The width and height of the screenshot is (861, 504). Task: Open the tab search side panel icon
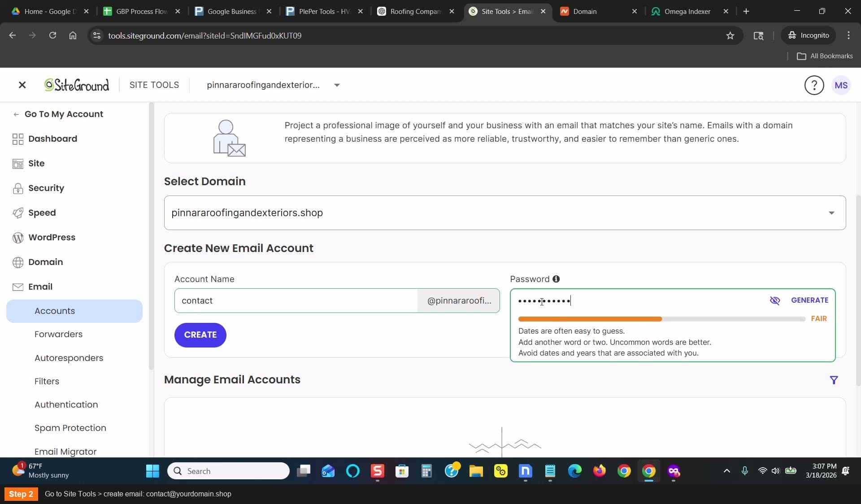pos(758,35)
